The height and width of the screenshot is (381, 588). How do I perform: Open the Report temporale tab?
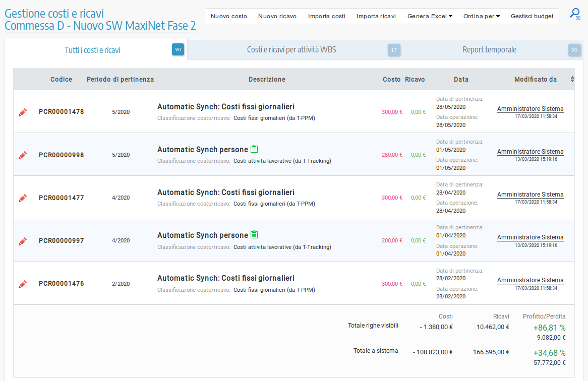click(x=489, y=50)
